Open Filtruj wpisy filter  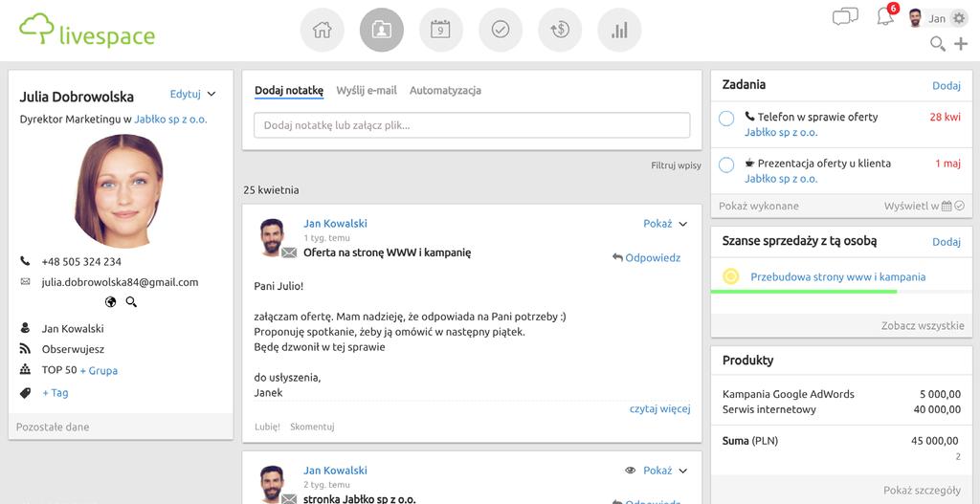677,166
